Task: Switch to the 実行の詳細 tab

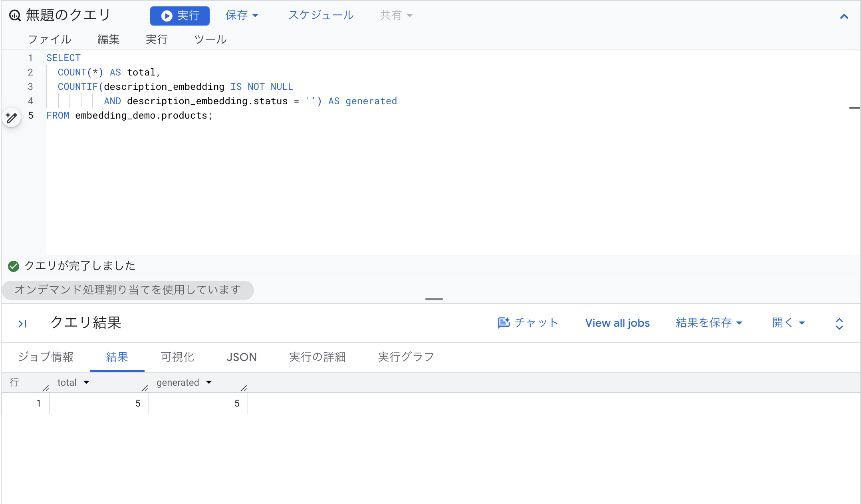Action: coord(317,357)
